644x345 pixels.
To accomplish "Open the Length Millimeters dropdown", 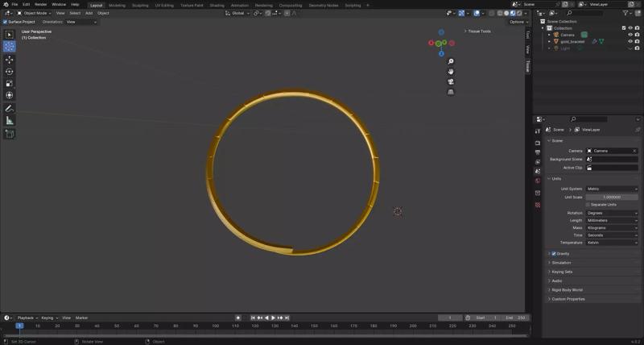I will coord(612,220).
